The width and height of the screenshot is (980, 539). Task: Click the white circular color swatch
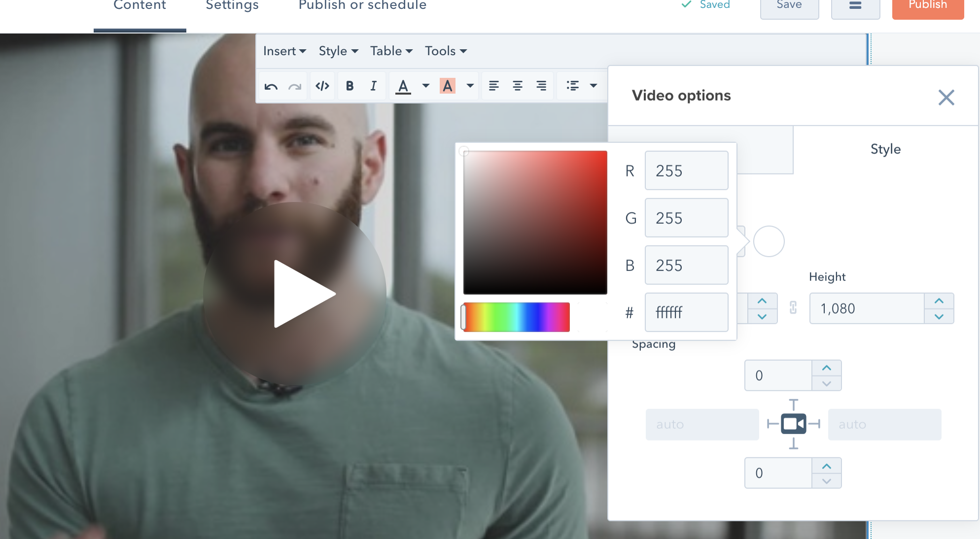coord(769,241)
